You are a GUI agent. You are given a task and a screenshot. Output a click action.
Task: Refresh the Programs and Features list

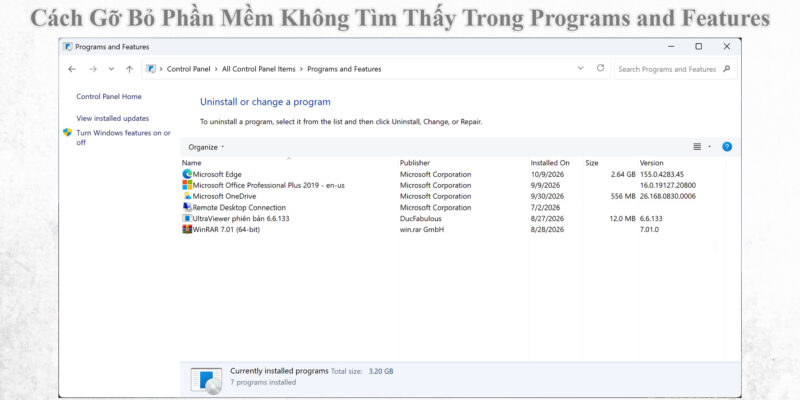(601, 68)
